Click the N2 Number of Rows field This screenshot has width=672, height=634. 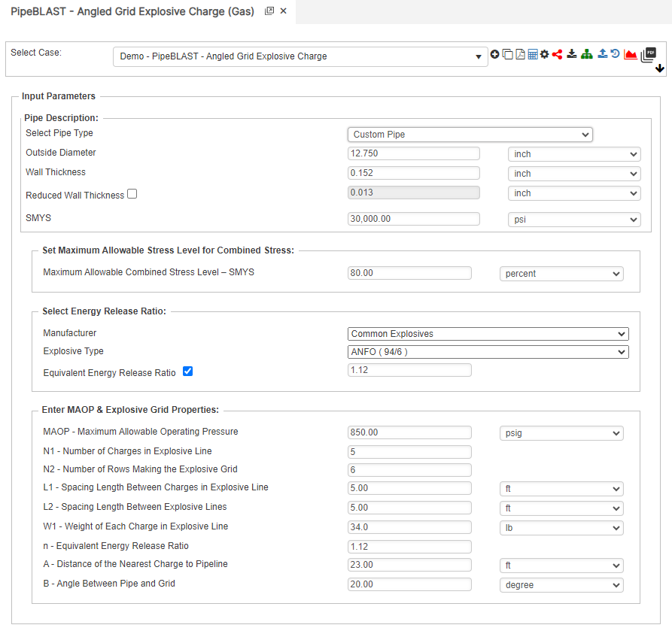(x=409, y=470)
